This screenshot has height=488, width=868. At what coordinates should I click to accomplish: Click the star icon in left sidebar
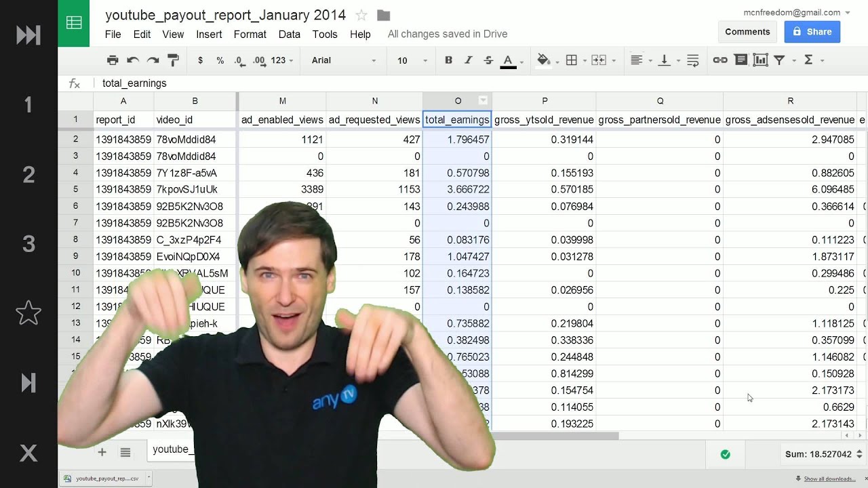28,313
